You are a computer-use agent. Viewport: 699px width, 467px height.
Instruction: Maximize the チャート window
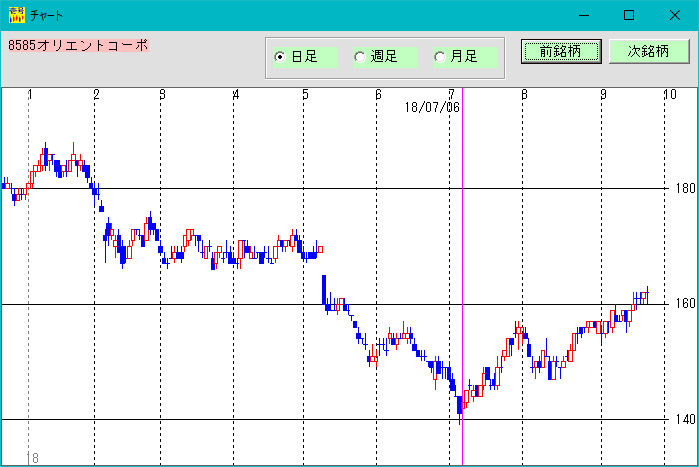(629, 15)
